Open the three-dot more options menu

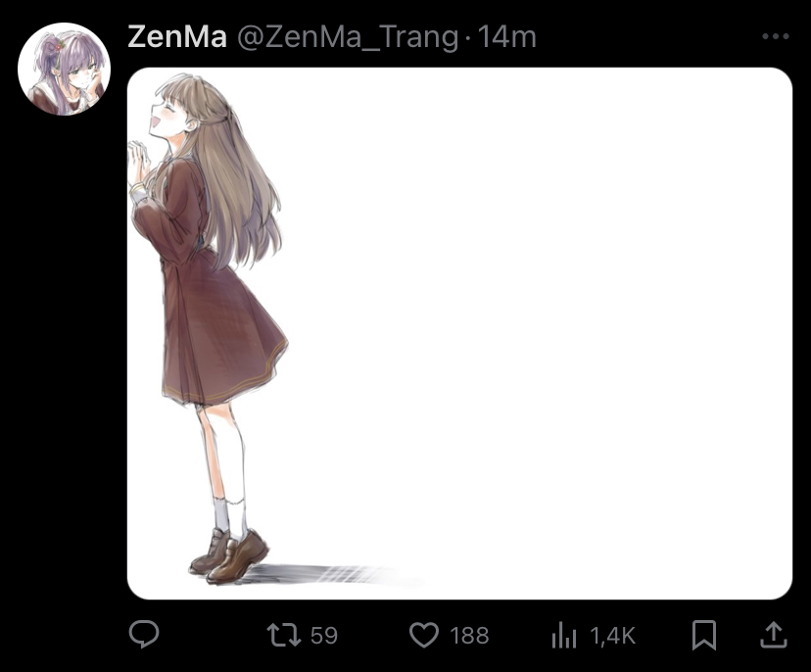(776, 36)
